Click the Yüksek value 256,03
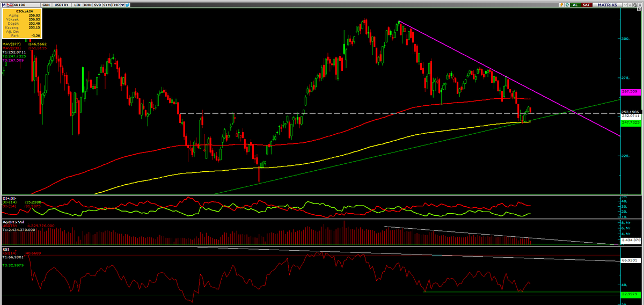The width and height of the screenshot is (644, 305). [x=34, y=19]
